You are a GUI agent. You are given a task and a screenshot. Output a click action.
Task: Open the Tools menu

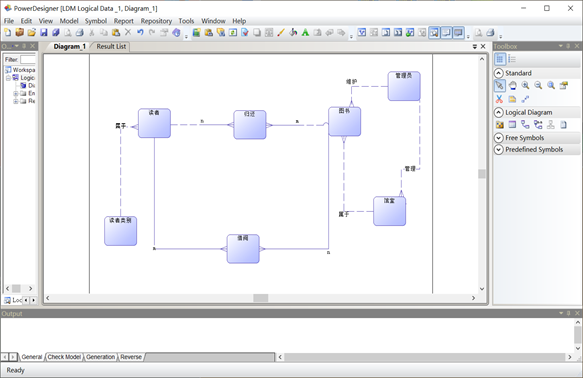pos(186,21)
